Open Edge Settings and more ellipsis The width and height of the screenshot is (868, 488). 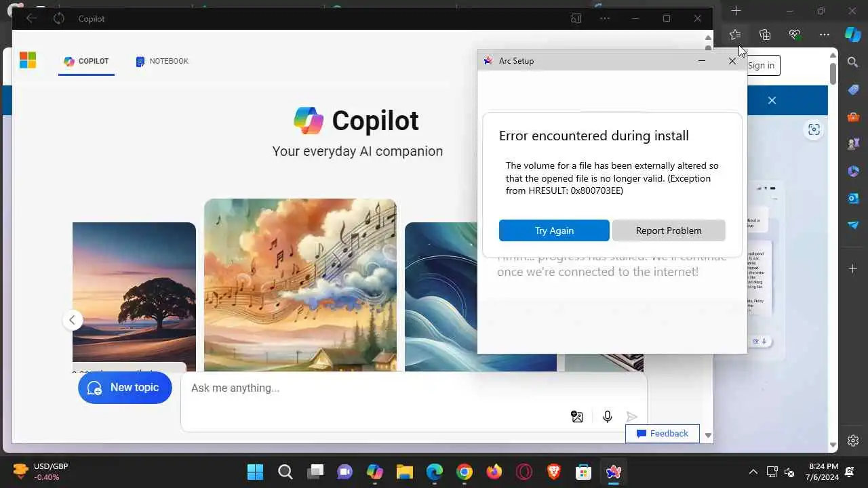click(825, 35)
